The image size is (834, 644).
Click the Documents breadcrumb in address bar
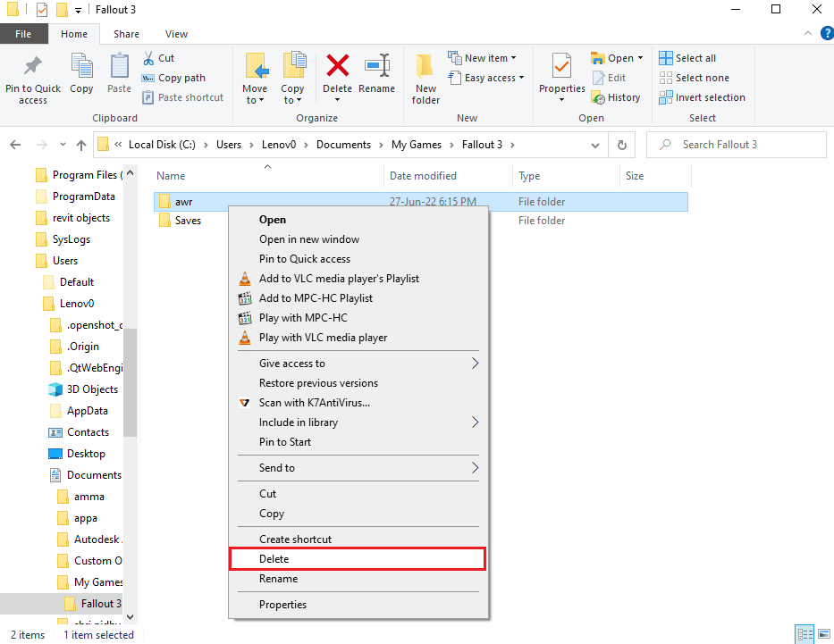(x=343, y=145)
